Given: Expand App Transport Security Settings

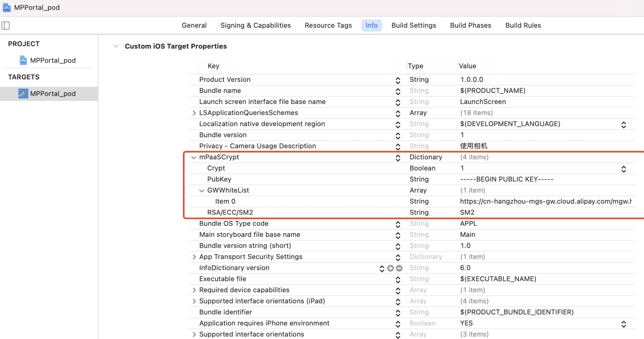Looking at the screenshot, I should coord(194,257).
